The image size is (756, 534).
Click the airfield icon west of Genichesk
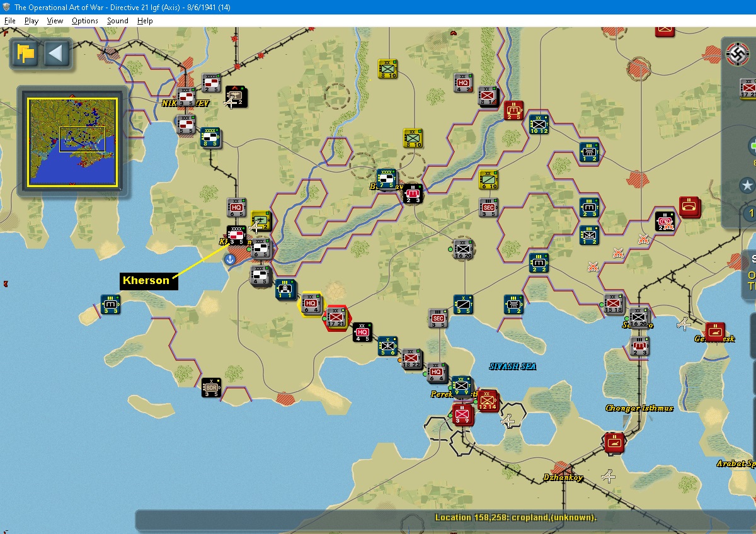[x=684, y=324]
